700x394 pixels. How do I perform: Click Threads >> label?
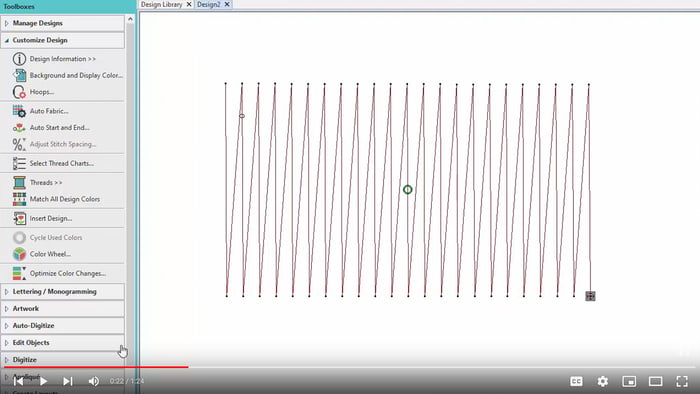tap(46, 182)
